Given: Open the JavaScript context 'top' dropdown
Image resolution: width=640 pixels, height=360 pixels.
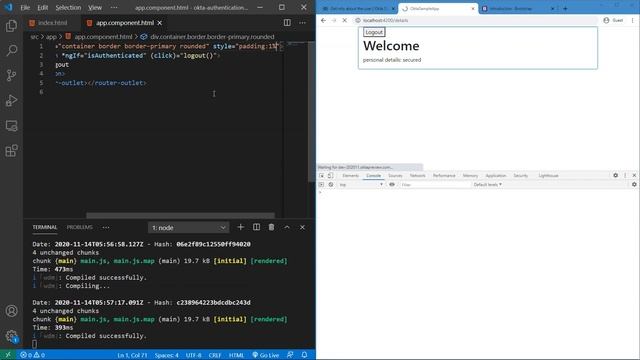Looking at the screenshot, I should coord(361,184).
